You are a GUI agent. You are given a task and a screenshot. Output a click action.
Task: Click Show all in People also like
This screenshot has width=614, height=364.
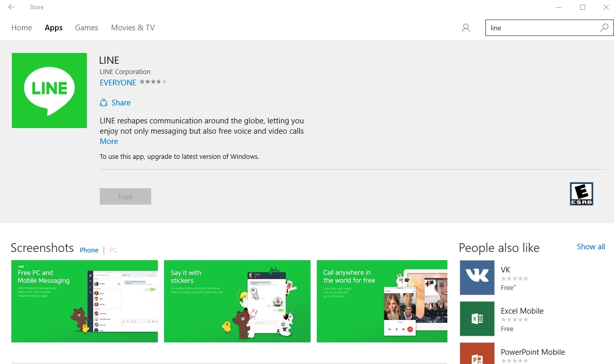[591, 247]
